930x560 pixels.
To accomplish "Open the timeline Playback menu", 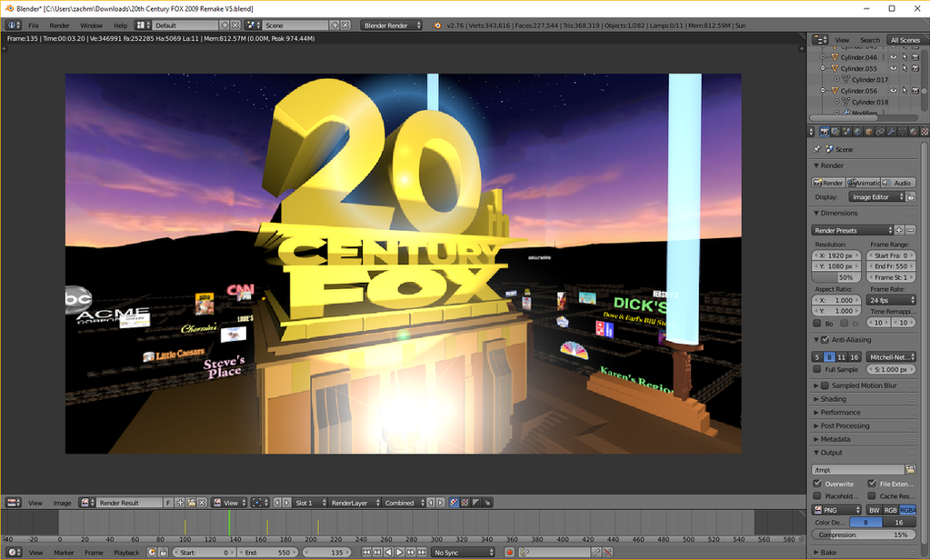I will click(x=126, y=553).
